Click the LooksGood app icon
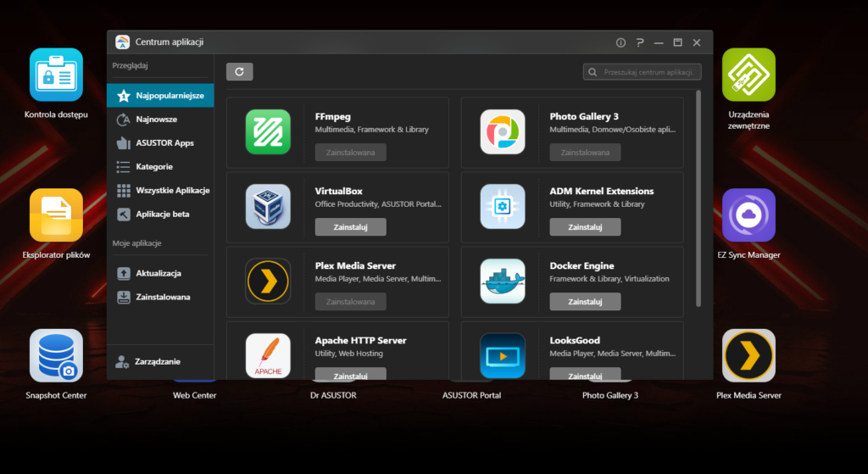This screenshot has height=474, width=868. point(503,355)
